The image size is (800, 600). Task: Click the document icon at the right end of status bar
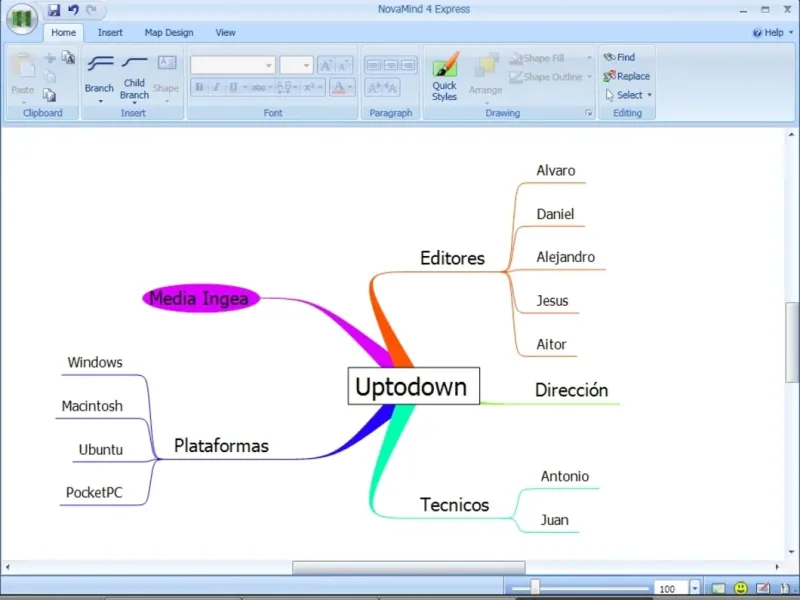click(x=785, y=589)
